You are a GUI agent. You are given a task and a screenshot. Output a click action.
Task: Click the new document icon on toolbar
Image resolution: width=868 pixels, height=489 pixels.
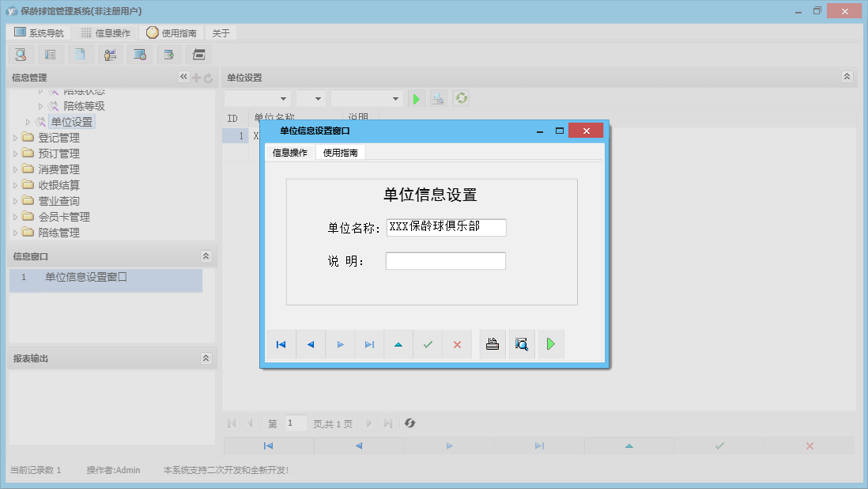click(80, 54)
